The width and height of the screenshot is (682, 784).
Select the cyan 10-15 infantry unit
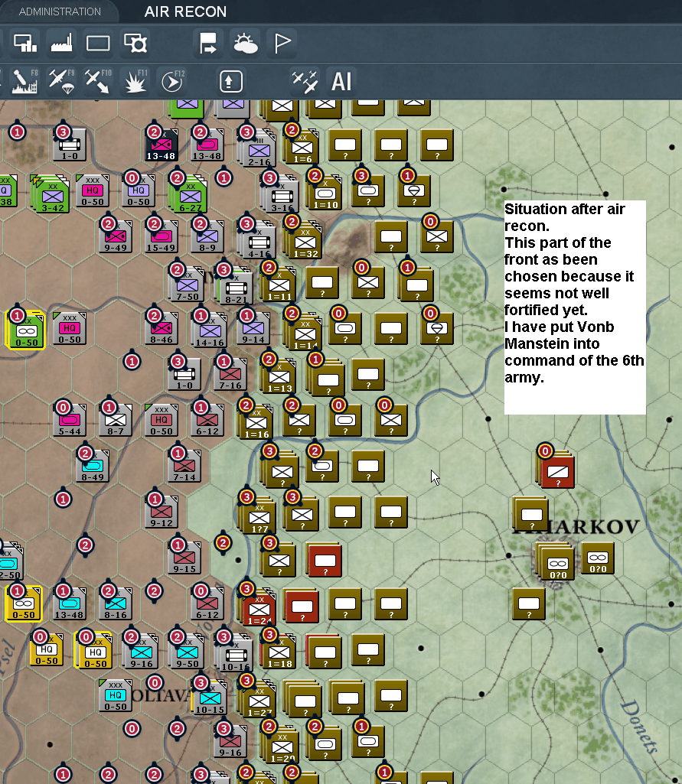[209, 697]
